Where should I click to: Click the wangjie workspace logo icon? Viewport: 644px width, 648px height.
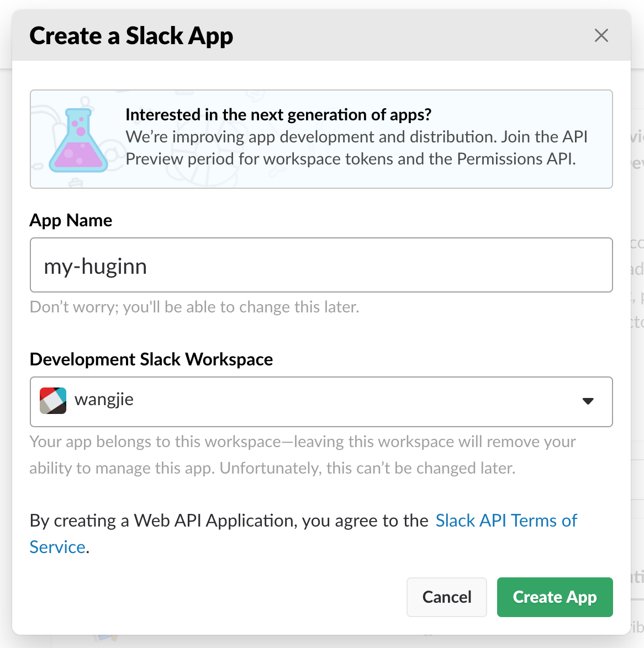(53, 401)
